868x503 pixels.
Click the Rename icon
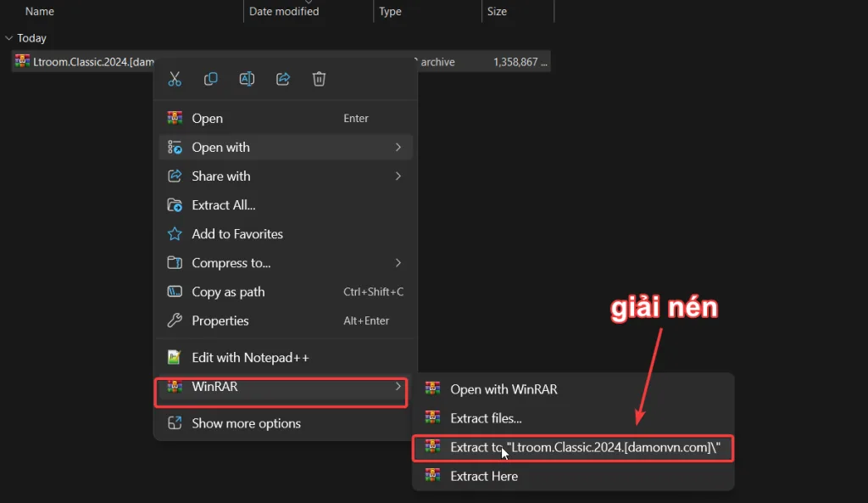click(x=247, y=78)
